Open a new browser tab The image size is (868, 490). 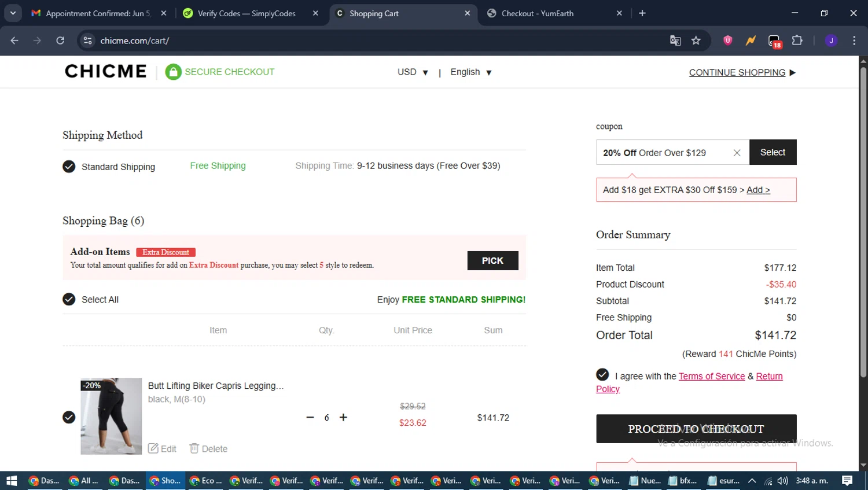pyautogui.click(x=642, y=13)
